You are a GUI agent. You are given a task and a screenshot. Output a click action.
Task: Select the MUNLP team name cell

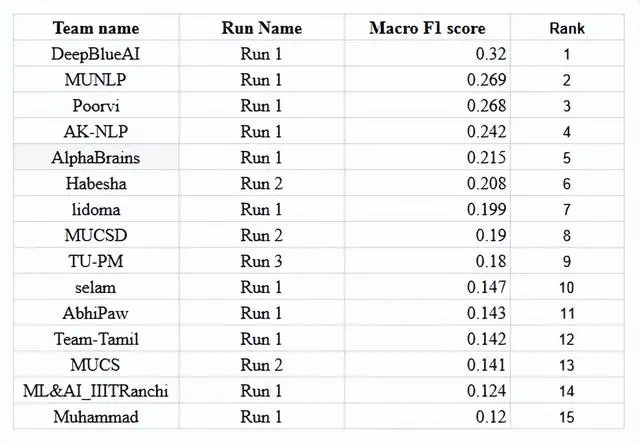(x=96, y=80)
